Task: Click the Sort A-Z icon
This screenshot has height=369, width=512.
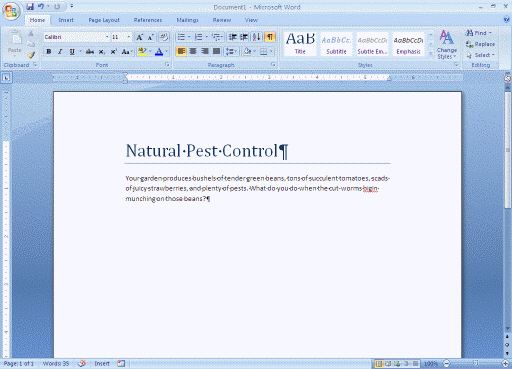Action: [x=256, y=37]
